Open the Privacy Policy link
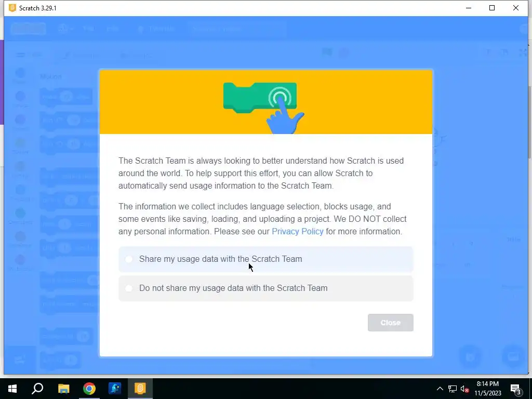 pyautogui.click(x=298, y=231)
